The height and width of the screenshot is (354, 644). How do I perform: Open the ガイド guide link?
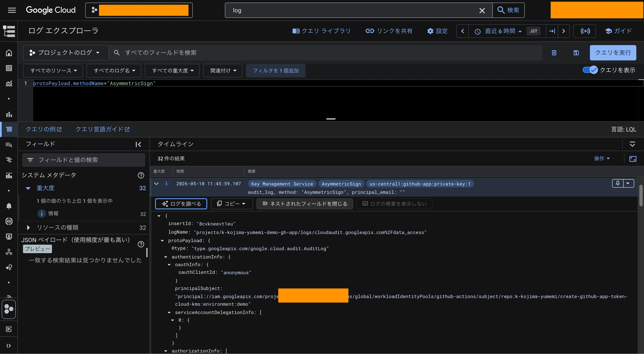pyautogui.click(x=618, y=31)
